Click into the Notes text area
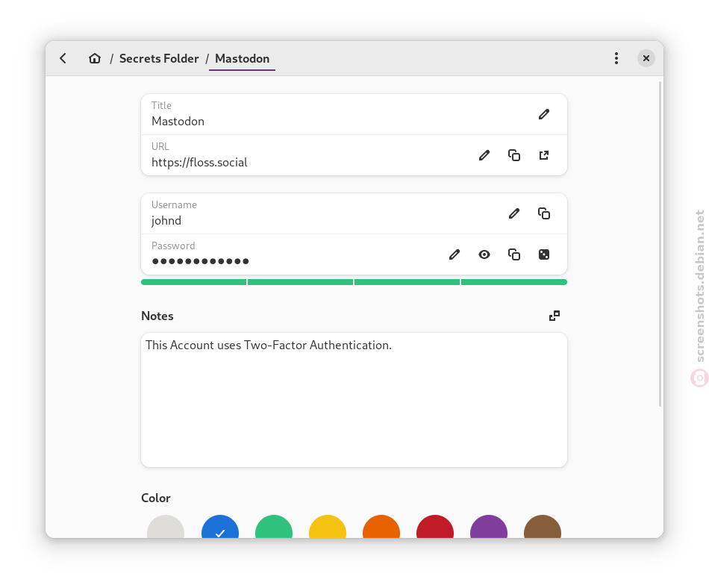 (354, 400)
